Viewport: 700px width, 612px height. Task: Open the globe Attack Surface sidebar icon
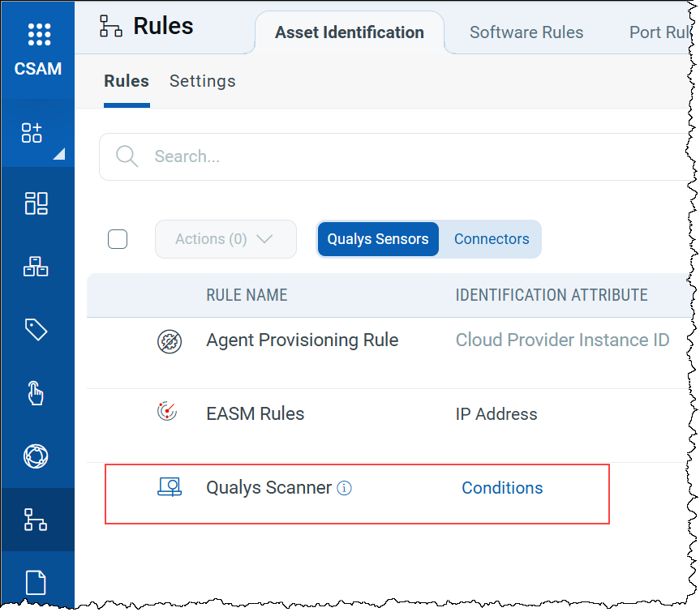36,456
